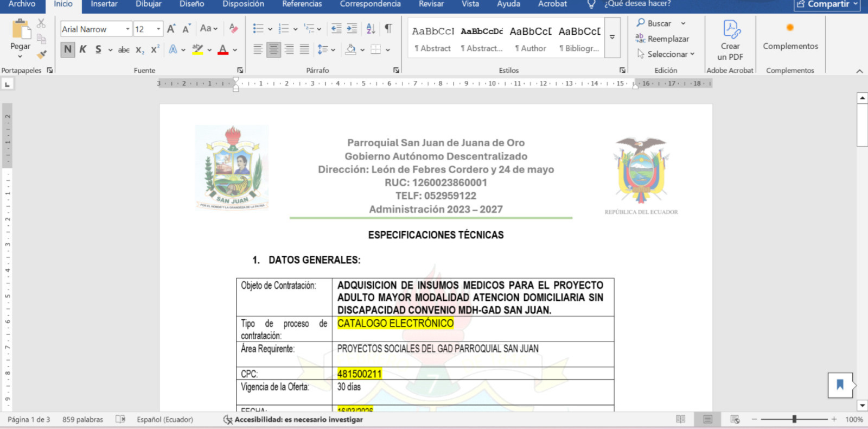This screenshot has height=429, width=868.
Task: Click the zoom slider handle
Action: [794, 419]
